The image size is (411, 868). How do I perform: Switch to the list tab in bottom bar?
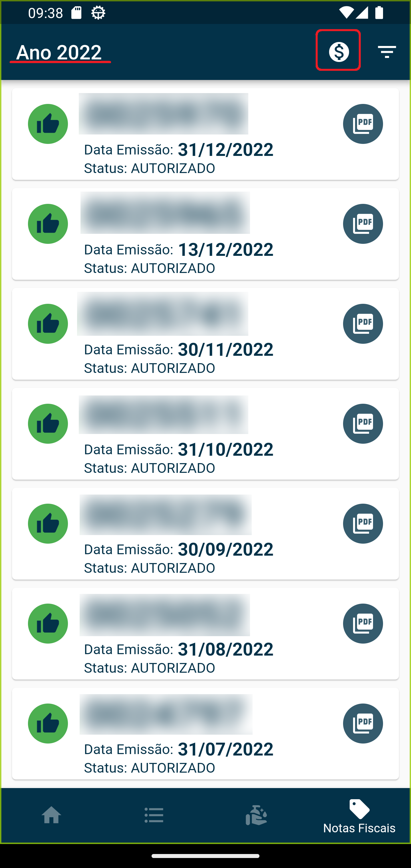154,815
